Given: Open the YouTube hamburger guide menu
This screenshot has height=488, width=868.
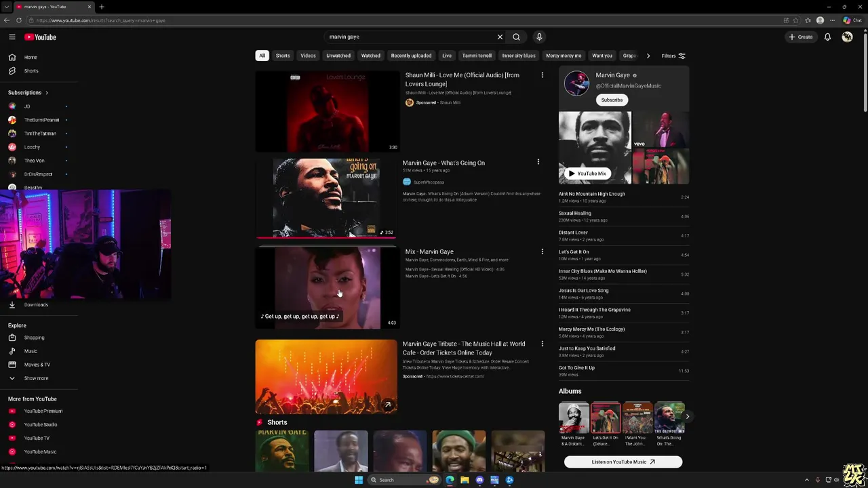Looking at the screenshot, I should click(x=12, y=37).
